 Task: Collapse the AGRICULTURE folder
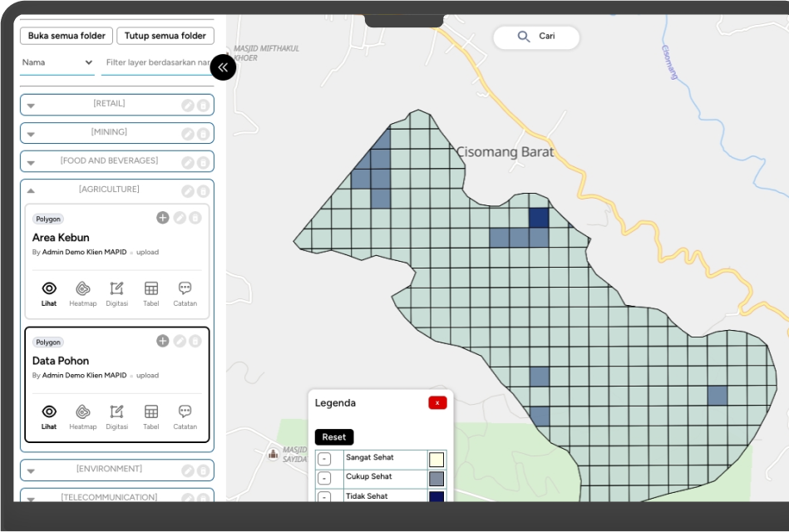pyautogui.click(x=31, y=190)
